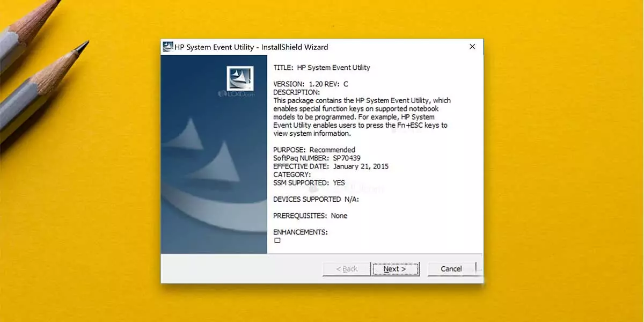The width and height of the screenshot is (644, 322).
Task: Click the InstallShield icon in the title bar
Action: [x=168, y=47]
